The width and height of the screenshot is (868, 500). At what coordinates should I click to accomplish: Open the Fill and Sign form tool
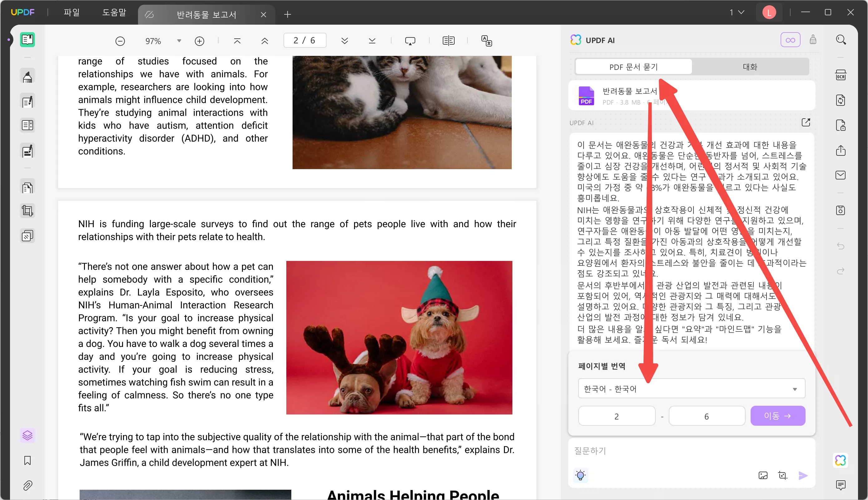pos(27,151)
